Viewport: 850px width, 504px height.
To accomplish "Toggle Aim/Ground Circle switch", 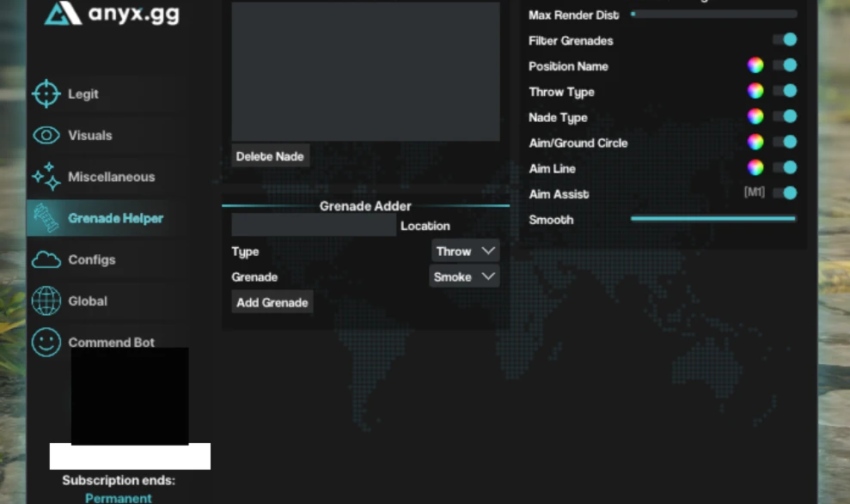I will 785,142.
